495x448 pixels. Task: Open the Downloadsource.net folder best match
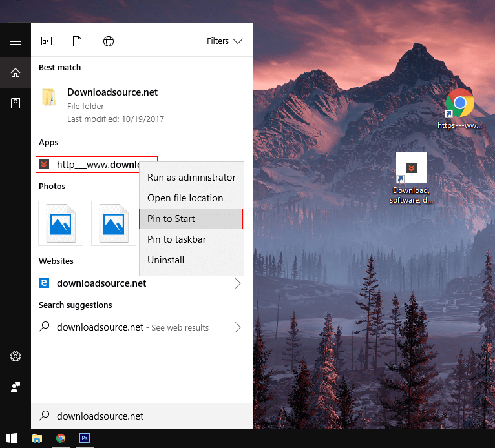(x=142, y=106)
